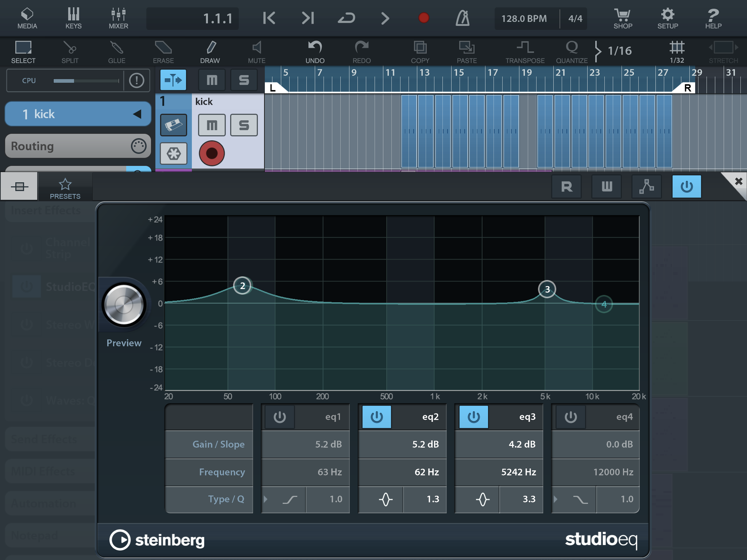Change the 4/4 time signature

point(575,18)
